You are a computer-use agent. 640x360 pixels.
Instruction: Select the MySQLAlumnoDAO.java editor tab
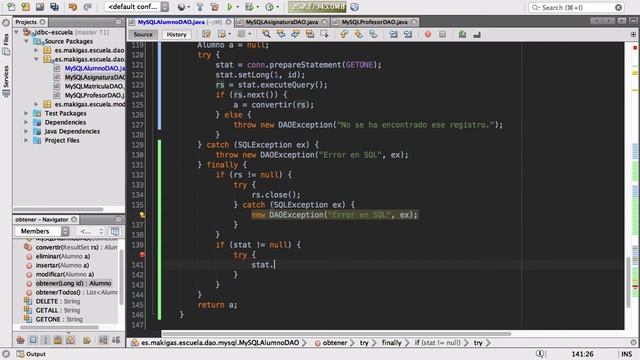click(171, 22)
